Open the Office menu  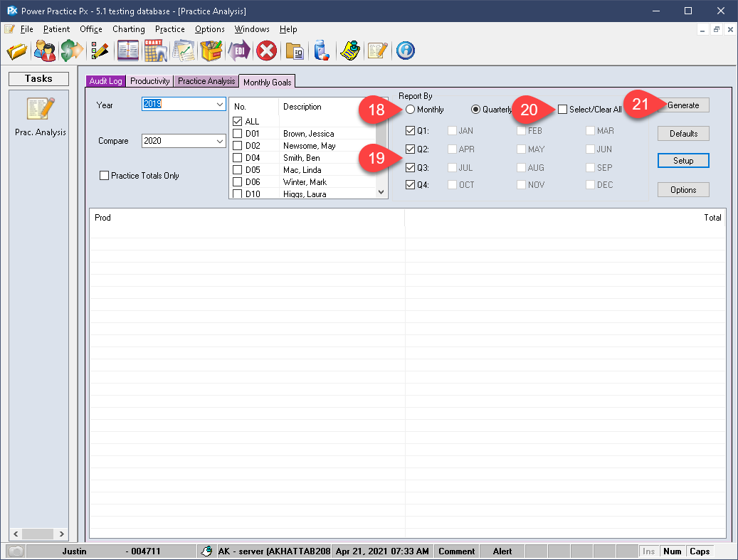(x=91, y=29)
